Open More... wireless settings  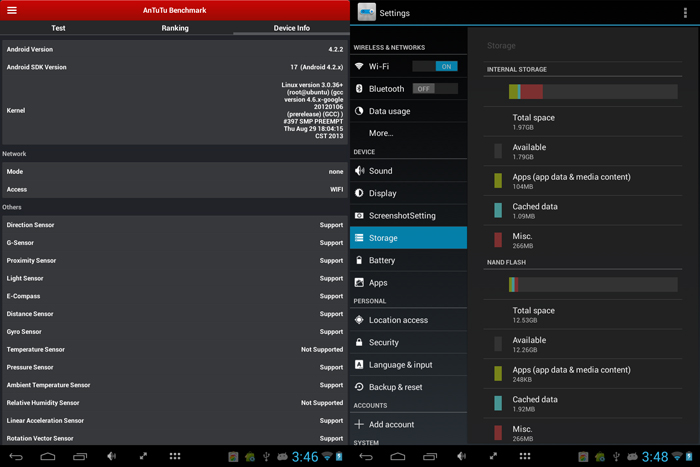pos(408,133)
